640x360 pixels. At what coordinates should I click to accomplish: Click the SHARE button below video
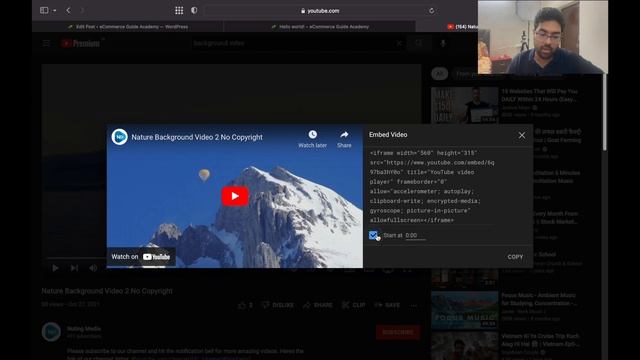318,305
